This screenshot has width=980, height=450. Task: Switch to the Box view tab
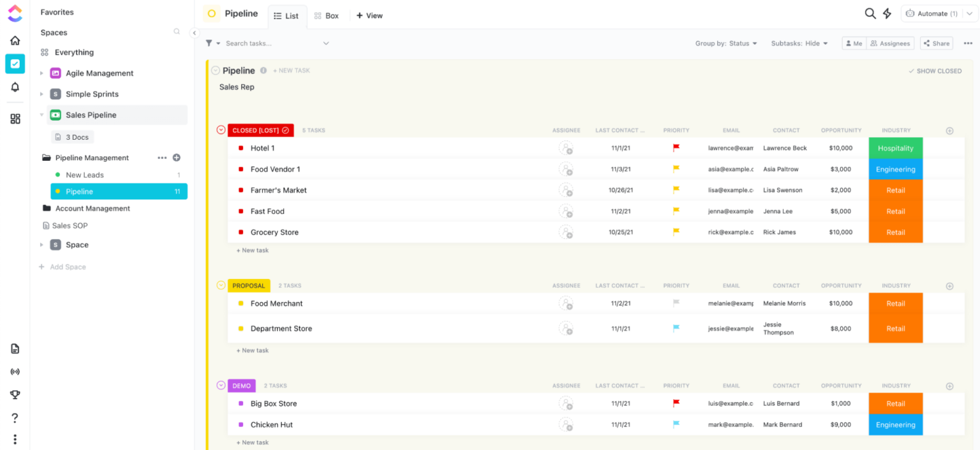click(327, 15)
